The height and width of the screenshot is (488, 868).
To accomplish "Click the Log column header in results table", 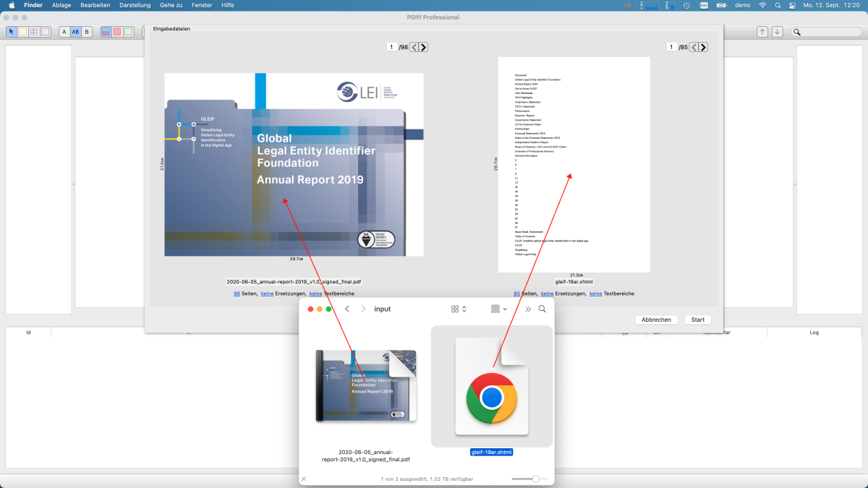I will click(814, 333).
